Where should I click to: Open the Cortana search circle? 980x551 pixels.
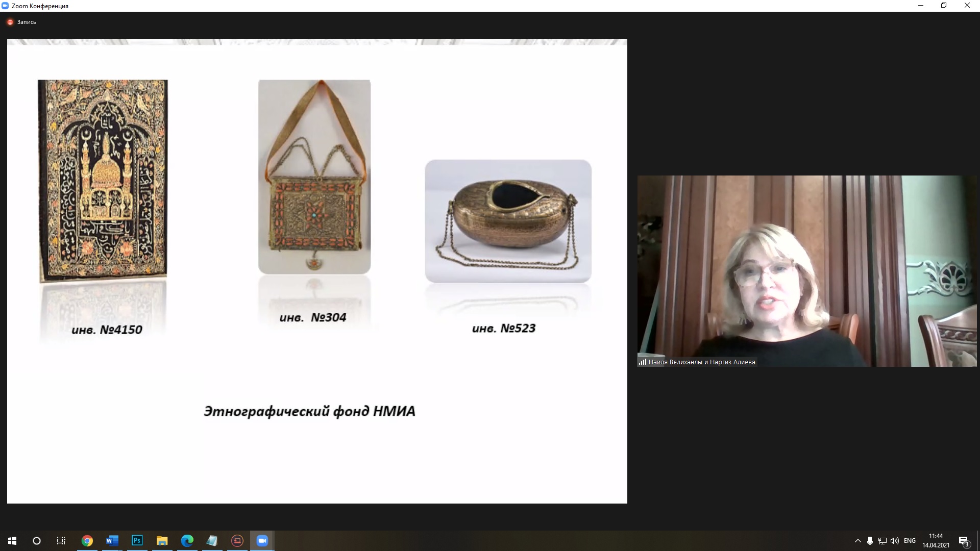[x=37, y=541]
